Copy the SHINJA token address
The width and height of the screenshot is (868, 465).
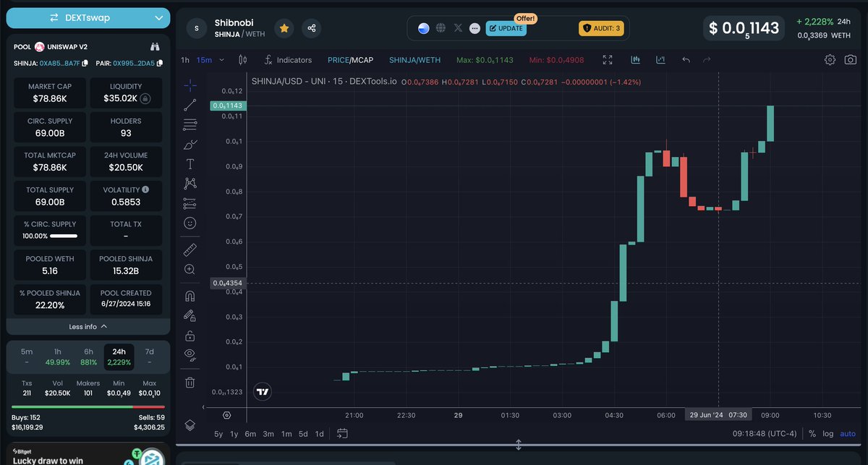(85, 64)
